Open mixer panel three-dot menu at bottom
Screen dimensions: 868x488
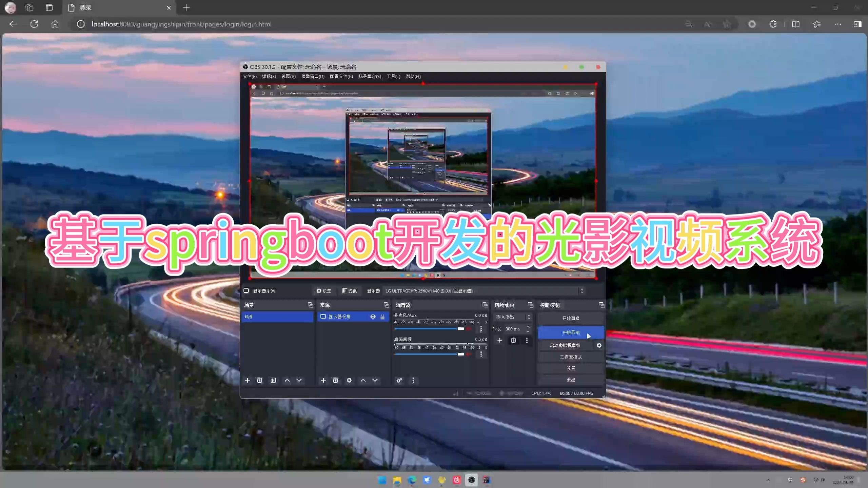413,380
